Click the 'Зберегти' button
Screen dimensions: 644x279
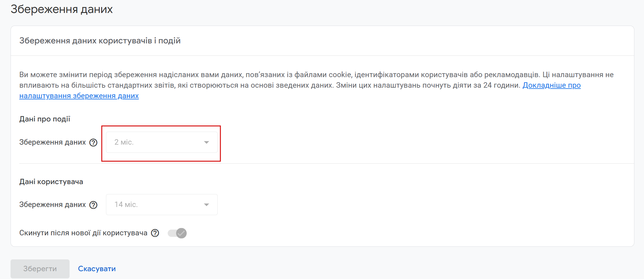click(40, 269)
